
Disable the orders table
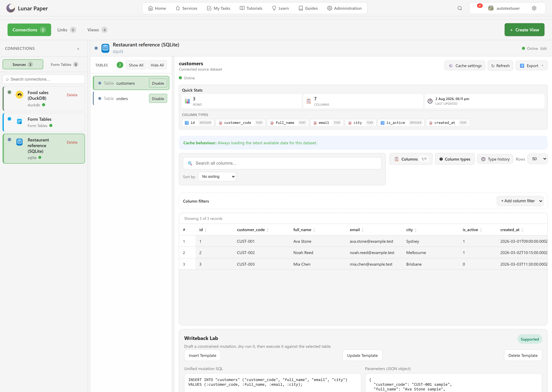(x=158, y=98)
